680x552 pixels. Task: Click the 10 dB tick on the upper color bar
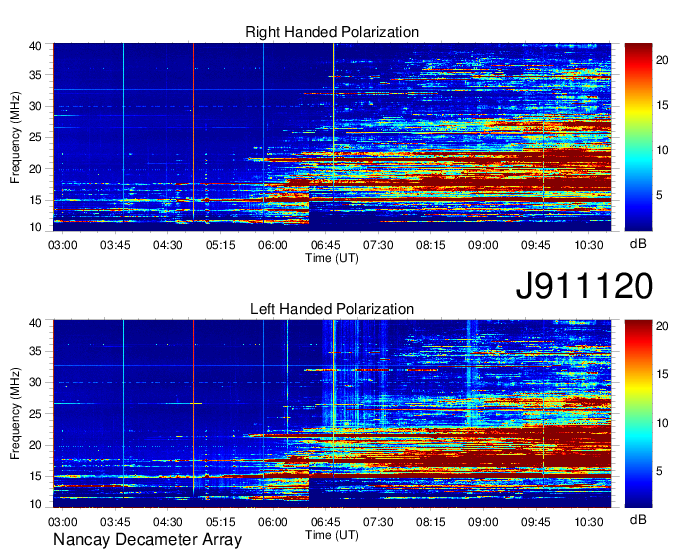tap(662, 150)
